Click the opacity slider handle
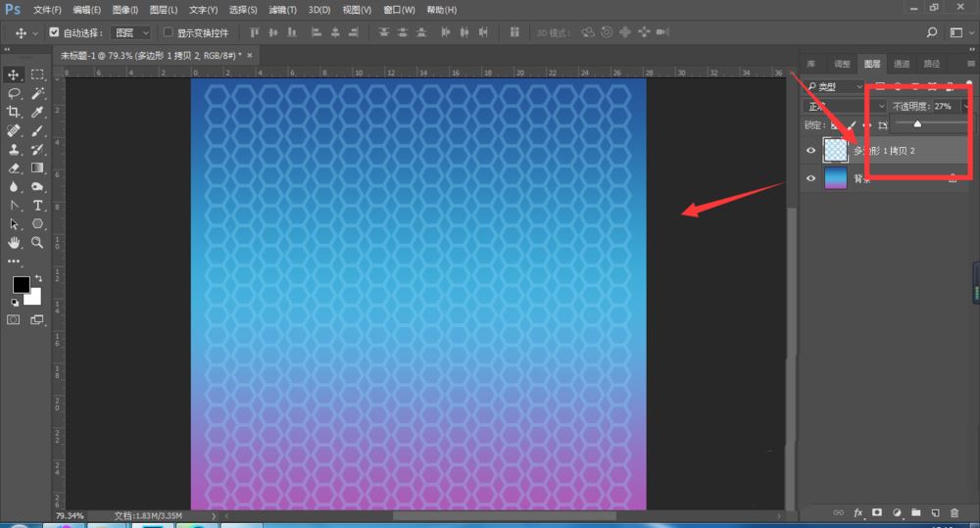Image resolution: width=980 pixels, height=528 pixels. click(x=917, y=123)
